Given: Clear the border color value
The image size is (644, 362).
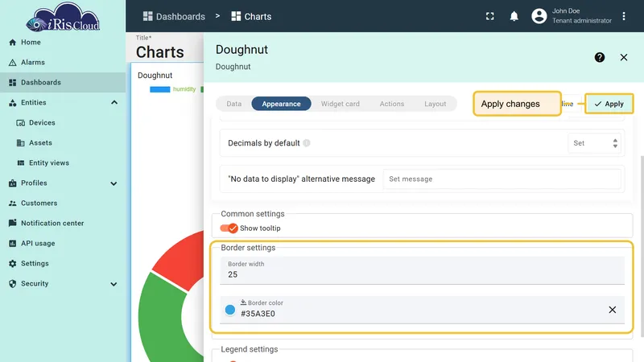Looking at the screenshot, I should coord(612,310).
